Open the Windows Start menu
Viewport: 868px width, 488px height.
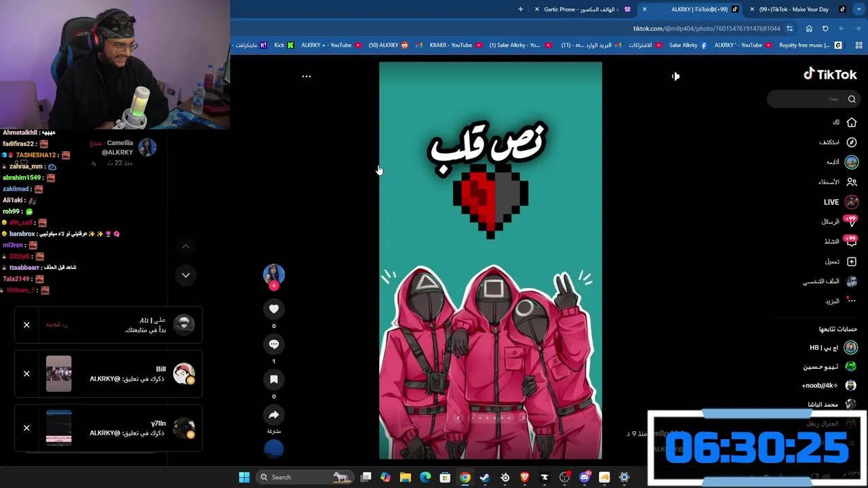(244, 477)
